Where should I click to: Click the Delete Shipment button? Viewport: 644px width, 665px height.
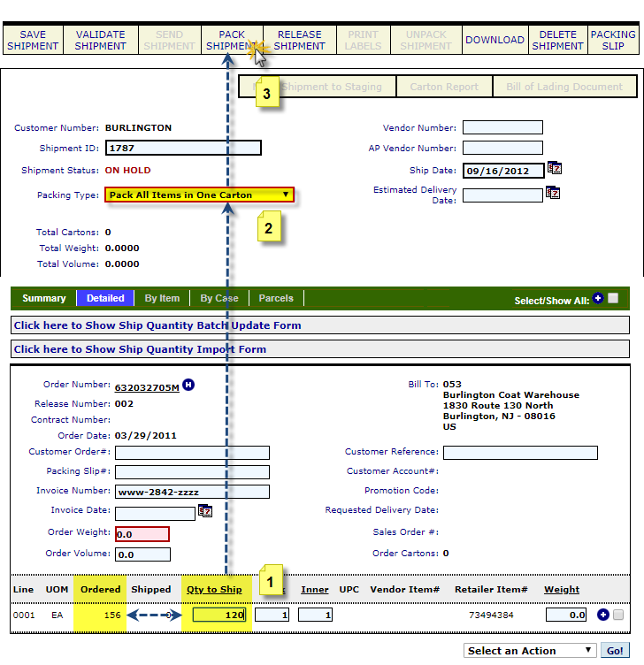point(558,40)
